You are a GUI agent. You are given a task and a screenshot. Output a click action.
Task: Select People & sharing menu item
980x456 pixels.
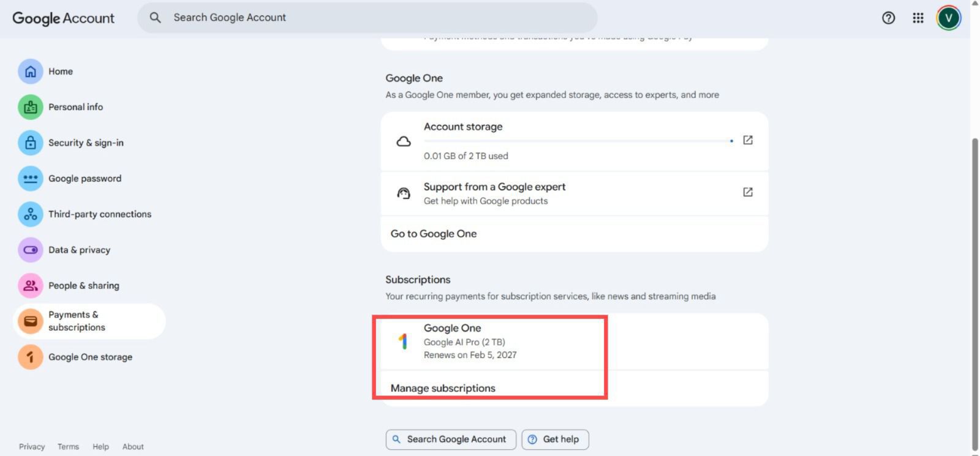point(83,286)
